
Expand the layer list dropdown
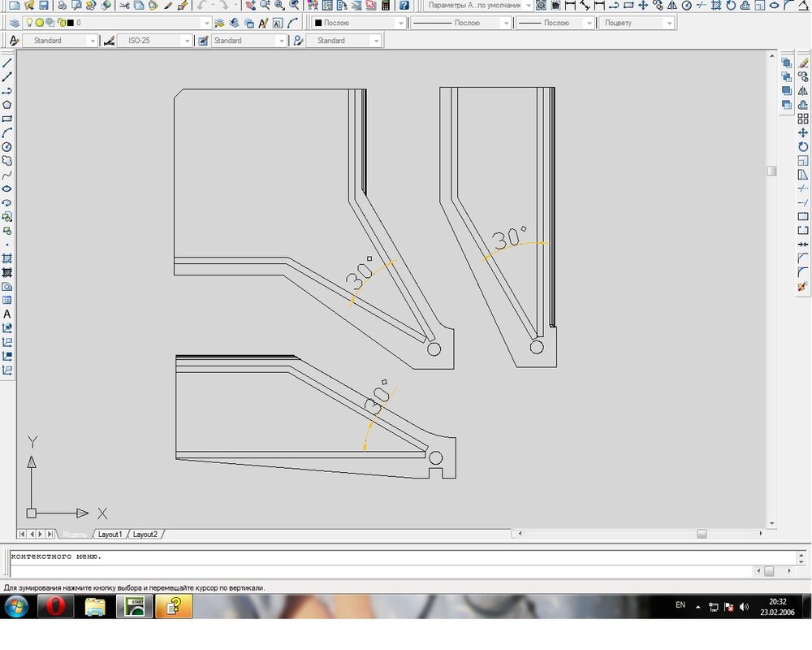(206, 23)
